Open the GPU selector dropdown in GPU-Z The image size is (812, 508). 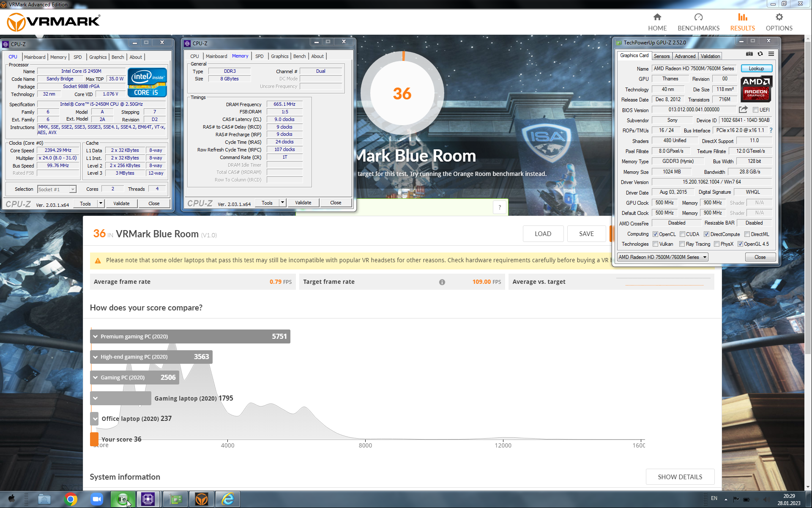662,257
